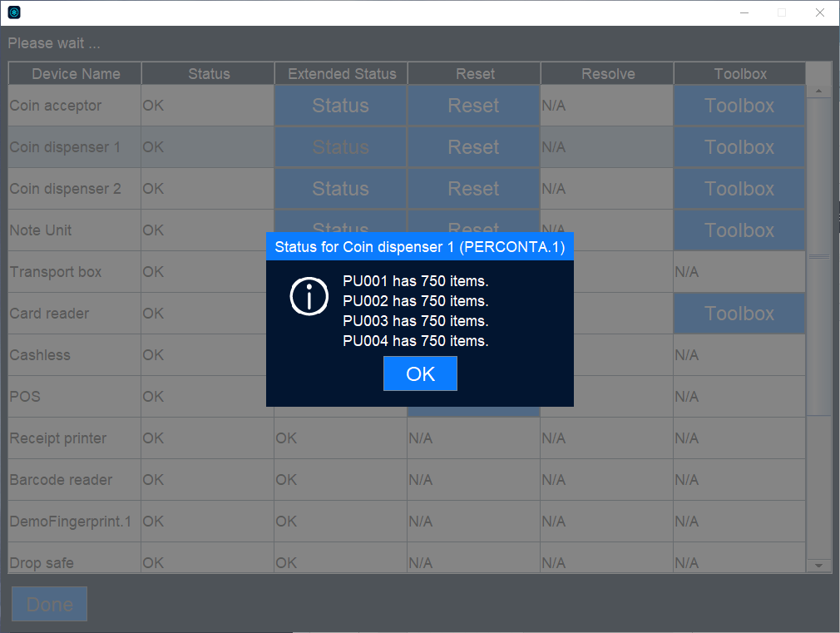Open the Toolbox for Coin dispenser 1

point(739,146)
